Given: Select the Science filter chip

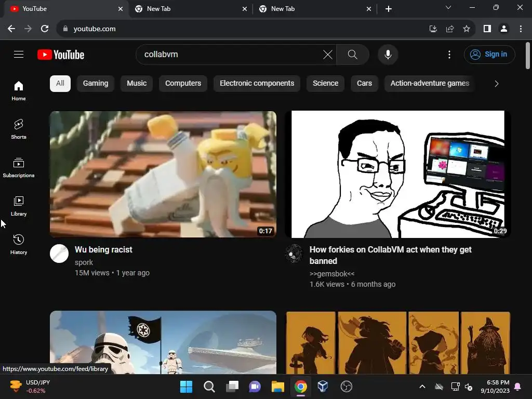Looking at the screenshot, I should pyautogui.click(x=325, y=84).
